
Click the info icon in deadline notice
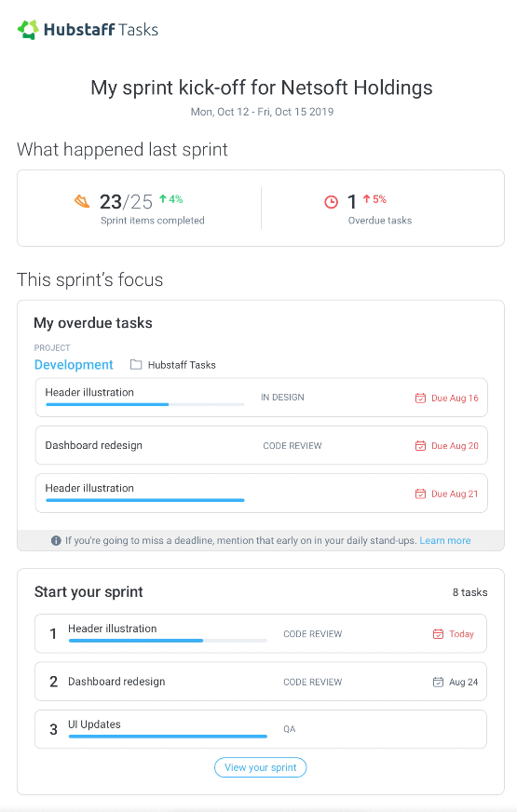[x=56, y=541]
